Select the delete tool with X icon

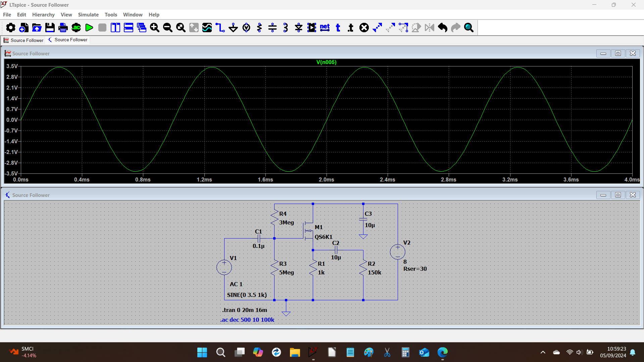[364, 28]
